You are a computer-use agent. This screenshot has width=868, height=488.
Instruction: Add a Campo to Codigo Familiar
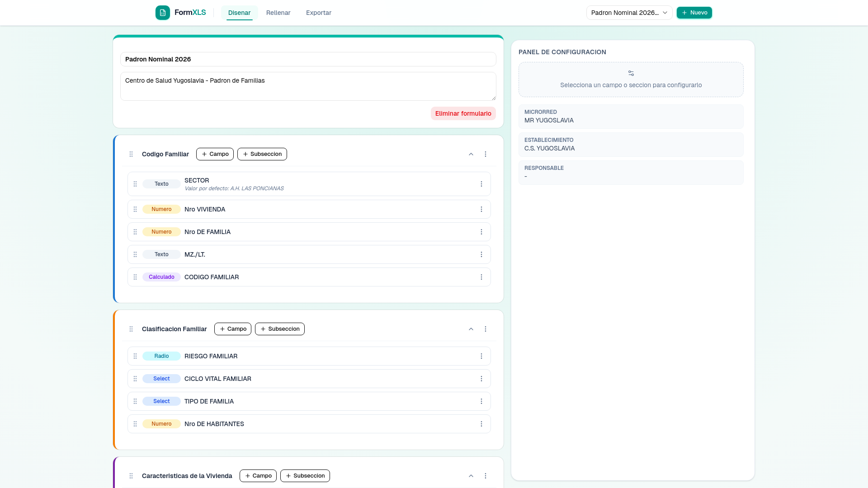pyautogui.click(x=215, y=154)
